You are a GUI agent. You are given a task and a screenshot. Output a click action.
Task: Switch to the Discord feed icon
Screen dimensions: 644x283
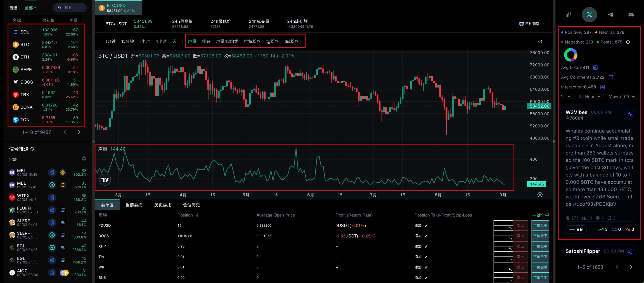(631, 15)
